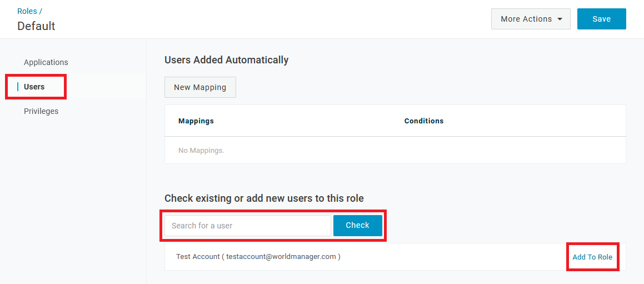Click the No Mappings empty row
The width and height of the screenshot is (644, 284).
click(x=395, y=150)
